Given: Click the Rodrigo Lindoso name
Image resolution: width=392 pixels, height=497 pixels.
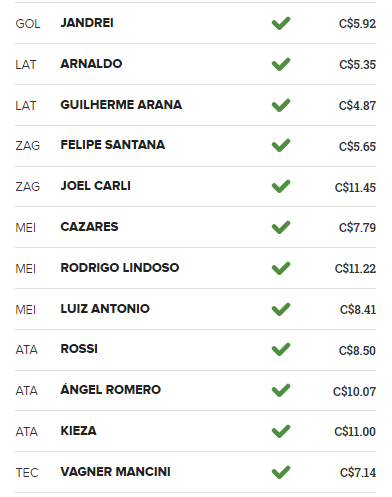Looking at the screenshot, I should 120,268.
